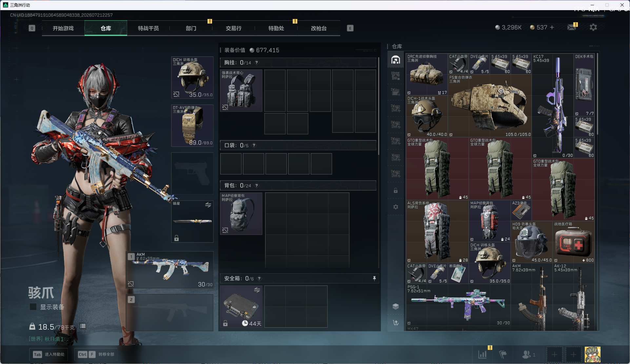Viewport: 630px width, 364px height.
Task: Select the equipped MAP侦察背包 backpack
Action: [241, 213]
